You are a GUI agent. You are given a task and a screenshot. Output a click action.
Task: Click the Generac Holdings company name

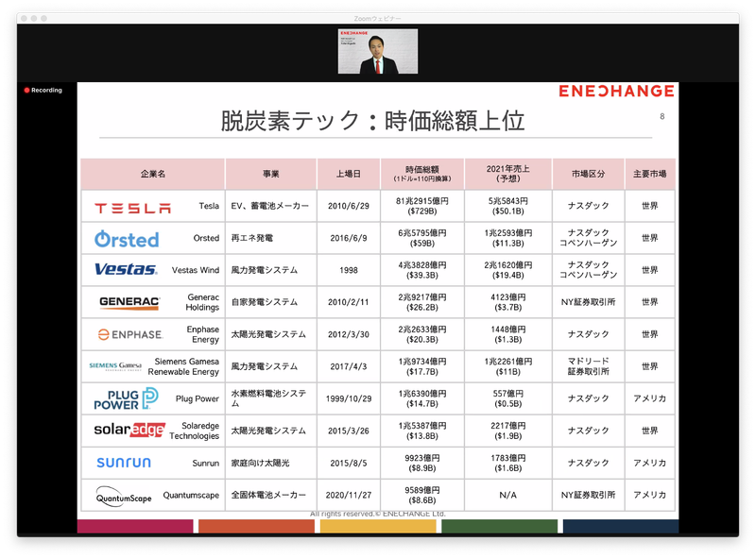[x=202, y=302]
